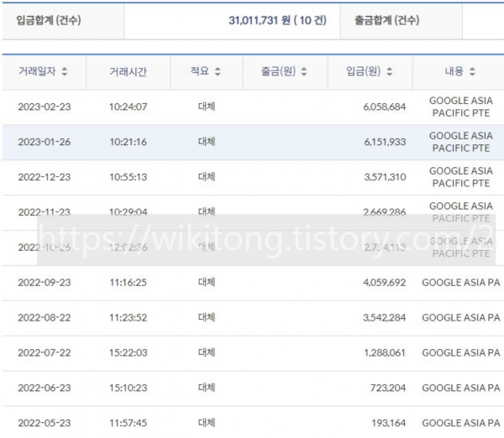
Task: Click the sort arrows beside 거래일자 header
Action: click(65, 72)
